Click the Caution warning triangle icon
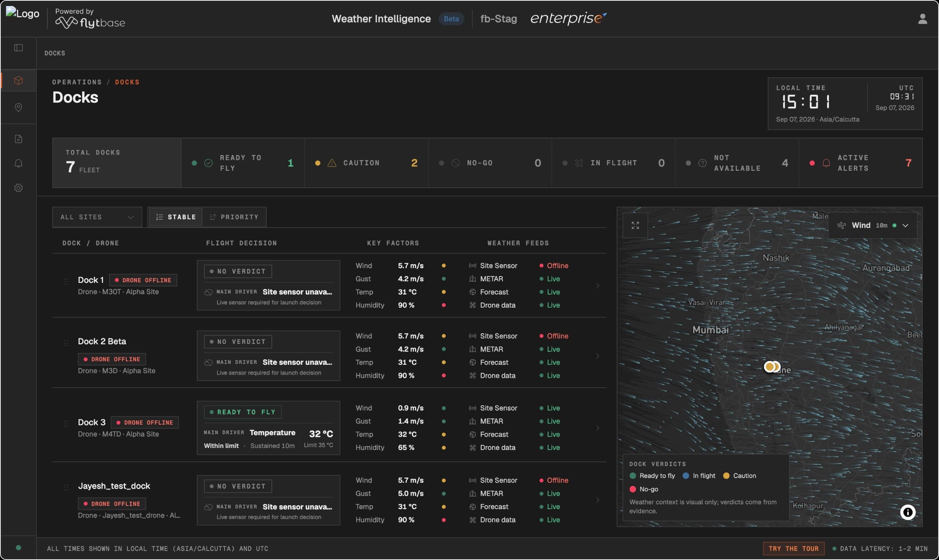Screen dimensions: 939x560 click(x=332, y=163)
